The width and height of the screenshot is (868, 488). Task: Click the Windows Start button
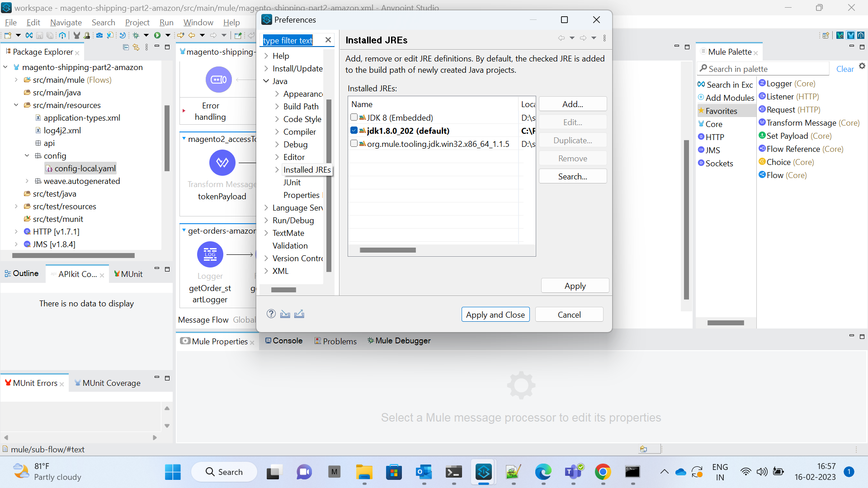[173, 472]
